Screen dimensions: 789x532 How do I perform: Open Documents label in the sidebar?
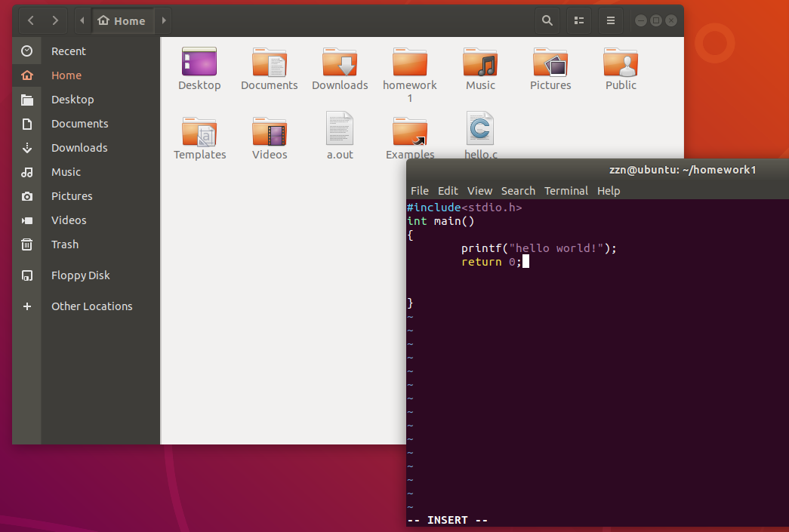pyautogui.click(x=79, y=124)
